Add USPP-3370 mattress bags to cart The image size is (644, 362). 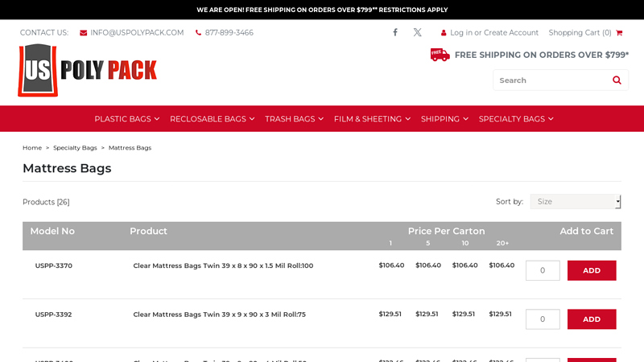(x=592, y=270)
